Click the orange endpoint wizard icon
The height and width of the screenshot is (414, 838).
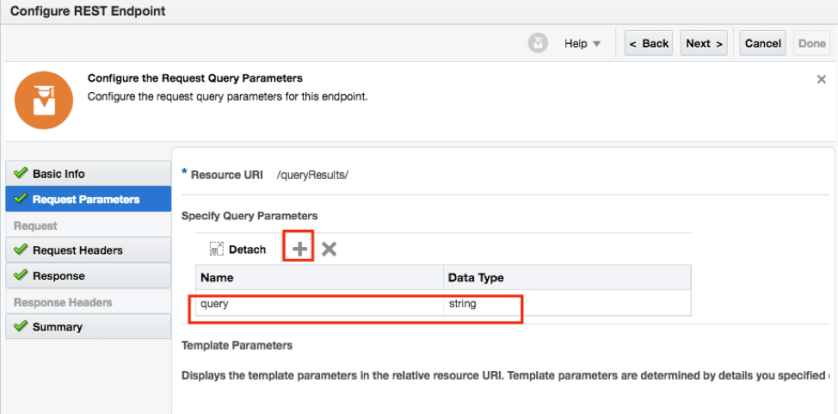tap(44, 100)
